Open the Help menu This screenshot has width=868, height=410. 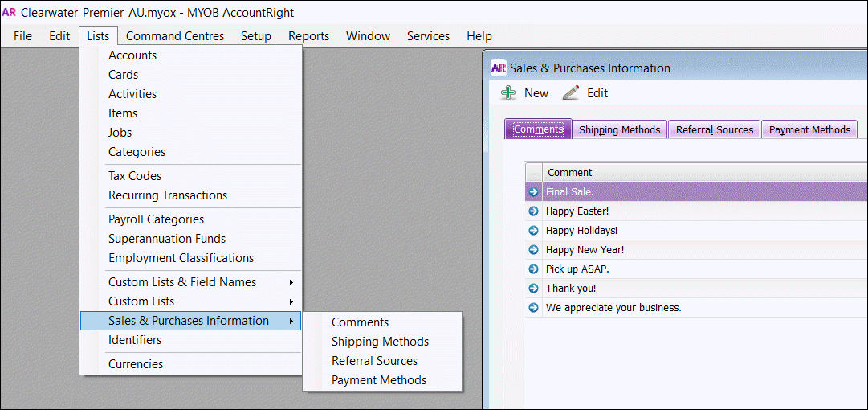click(479, 36)
